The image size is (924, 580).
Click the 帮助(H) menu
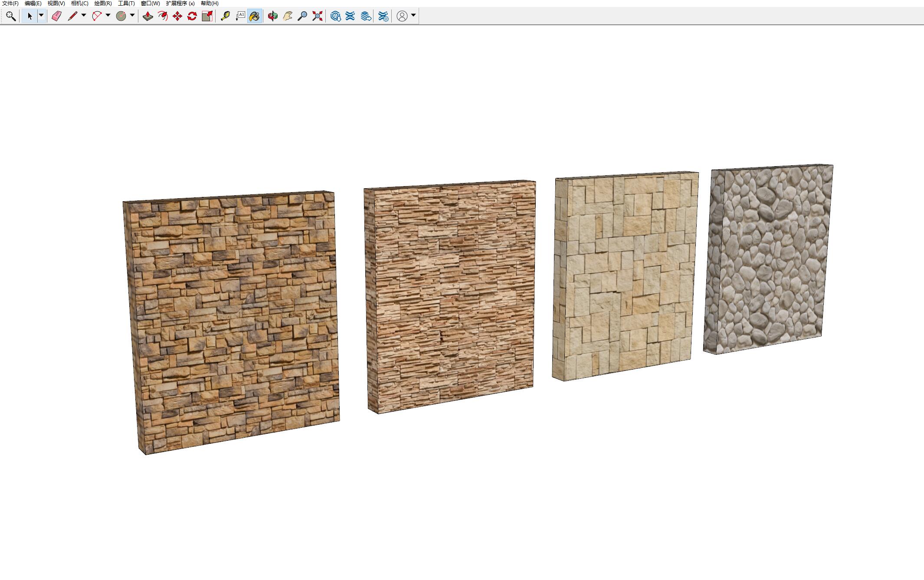210,3
